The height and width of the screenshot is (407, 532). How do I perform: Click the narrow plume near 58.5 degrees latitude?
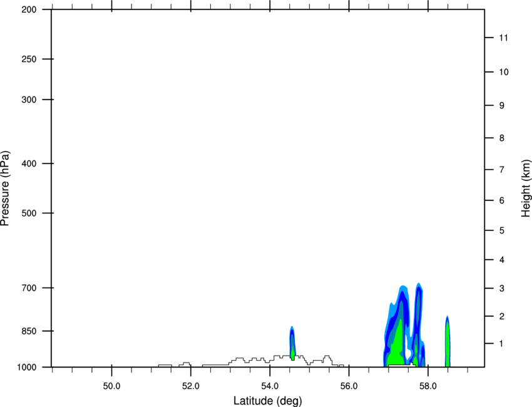(448, 341)
